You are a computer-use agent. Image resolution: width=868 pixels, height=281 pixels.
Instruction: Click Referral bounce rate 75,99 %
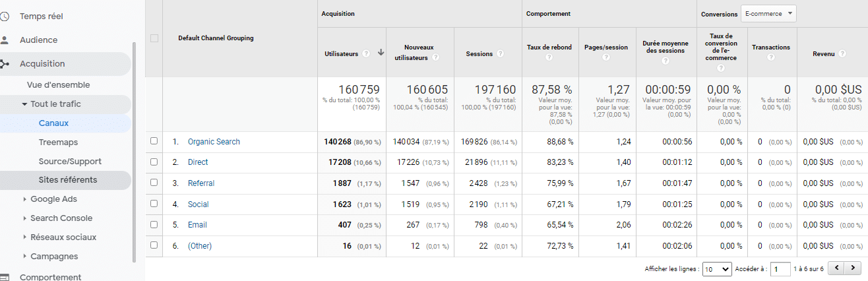(x=560, y=183)
